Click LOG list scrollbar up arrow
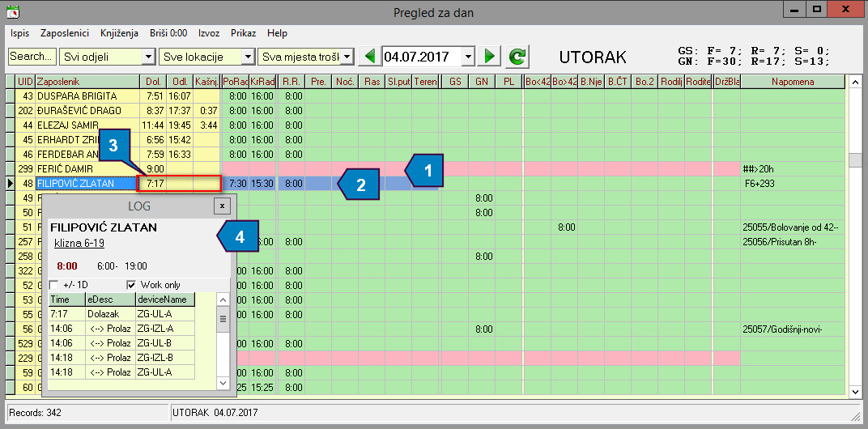Screen dimensions: 868x429 pyautogui.click(x=223, y=300)
